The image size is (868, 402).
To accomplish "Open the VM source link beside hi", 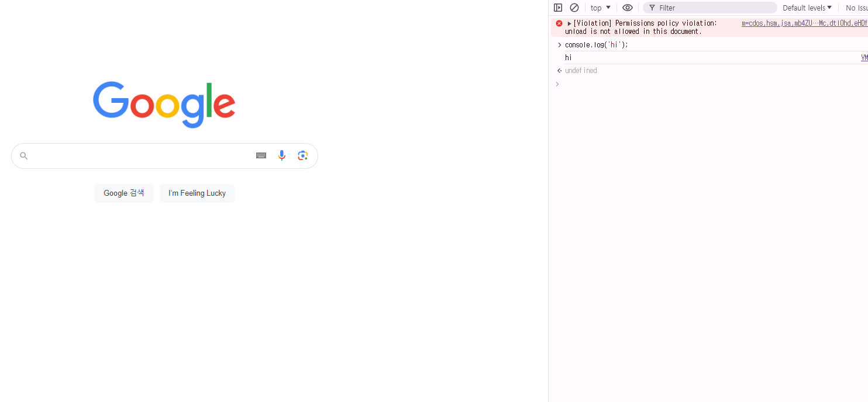I will tap(864, 57).
